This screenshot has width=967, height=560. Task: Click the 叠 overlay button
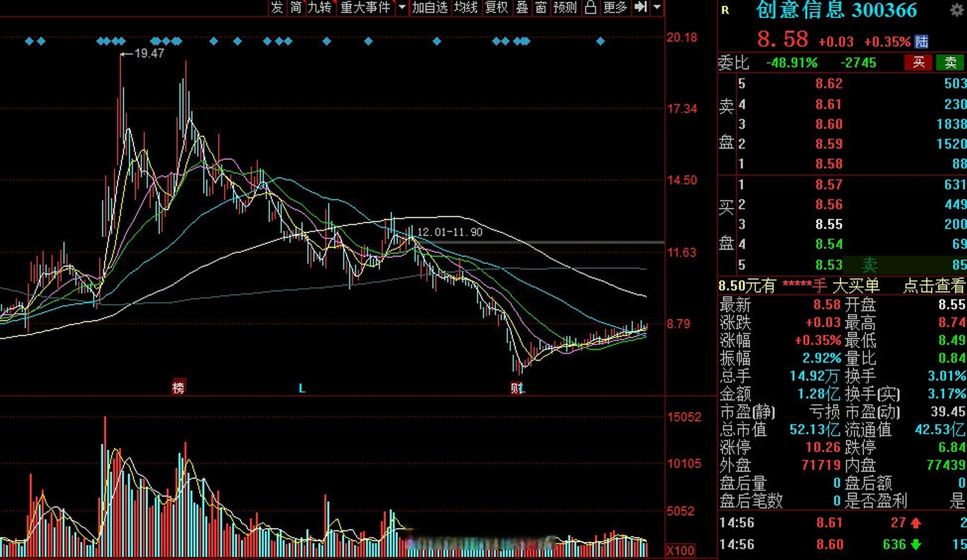(x=522, y=7)
